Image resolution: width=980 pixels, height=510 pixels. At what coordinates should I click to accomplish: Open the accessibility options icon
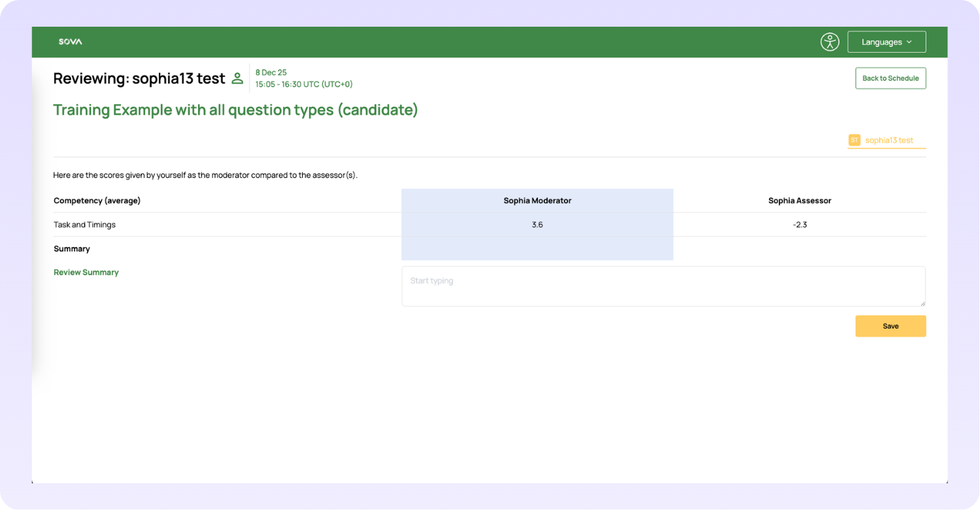click(x=829, y=42)
